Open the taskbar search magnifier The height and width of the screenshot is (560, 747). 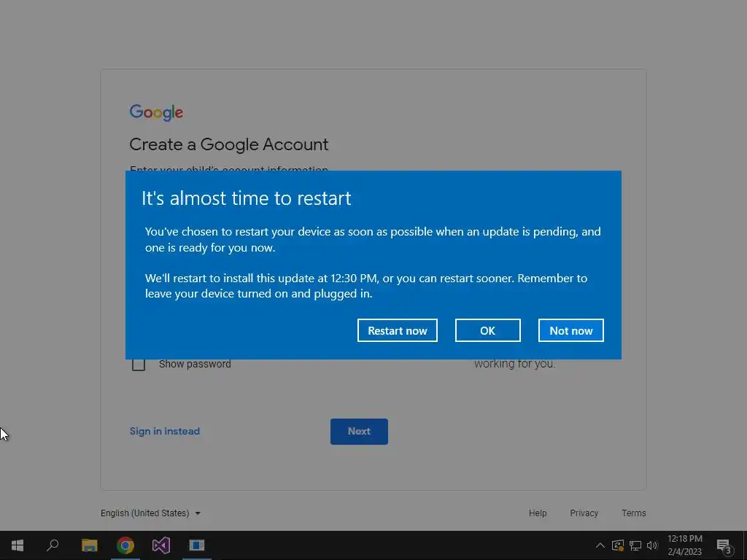click(x=53, y=545)
